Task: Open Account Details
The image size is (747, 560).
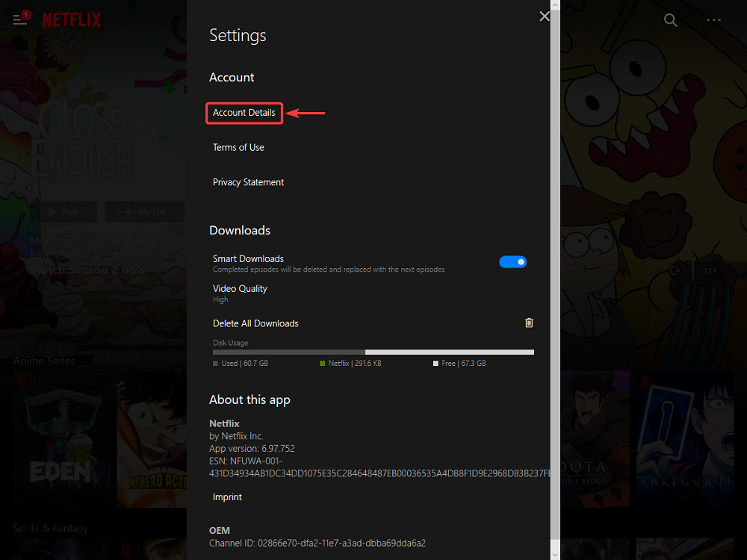Action: [244, 113]
